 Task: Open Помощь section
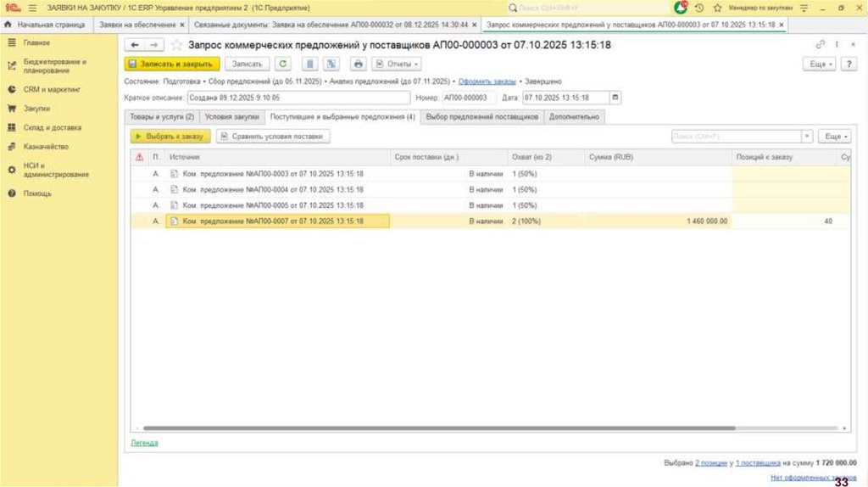point(37,193)
